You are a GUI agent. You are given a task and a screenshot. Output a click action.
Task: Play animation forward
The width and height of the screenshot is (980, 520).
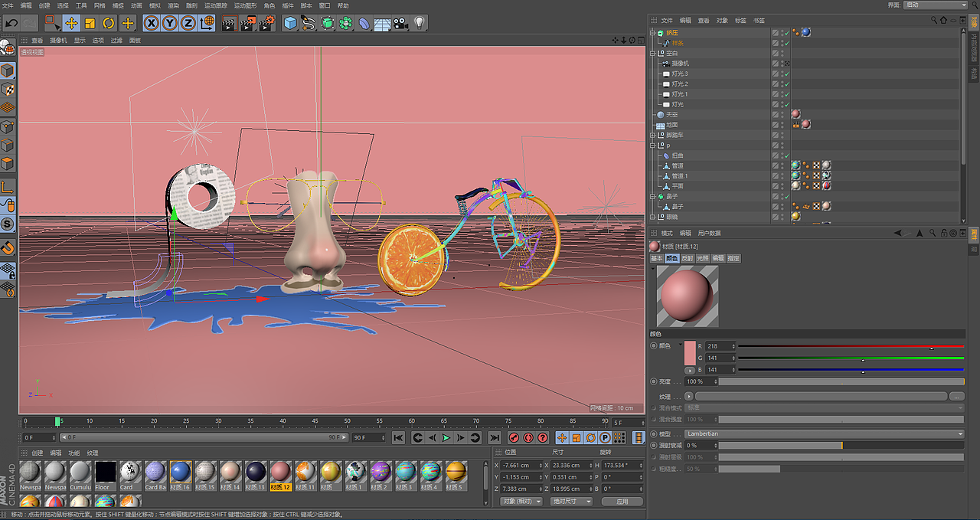(446, 437)
